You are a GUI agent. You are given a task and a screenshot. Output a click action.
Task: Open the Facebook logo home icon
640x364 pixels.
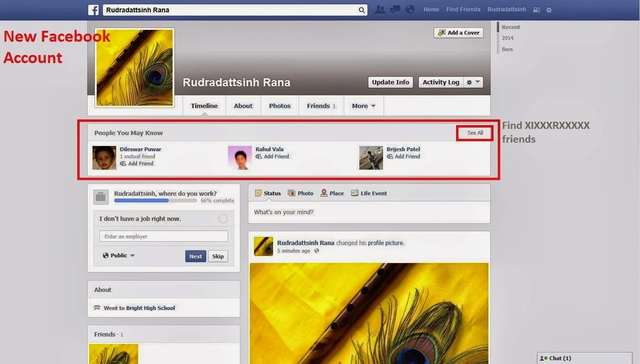point(93,9)
